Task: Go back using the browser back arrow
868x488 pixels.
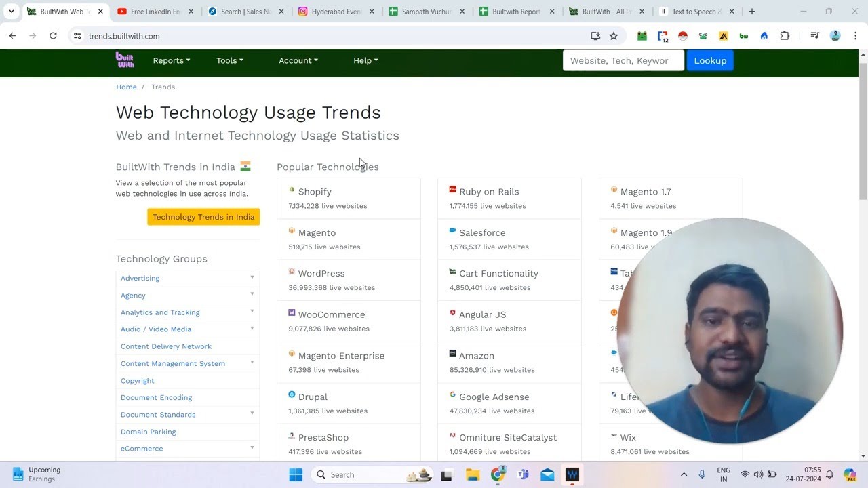Action: coord(12,36)
